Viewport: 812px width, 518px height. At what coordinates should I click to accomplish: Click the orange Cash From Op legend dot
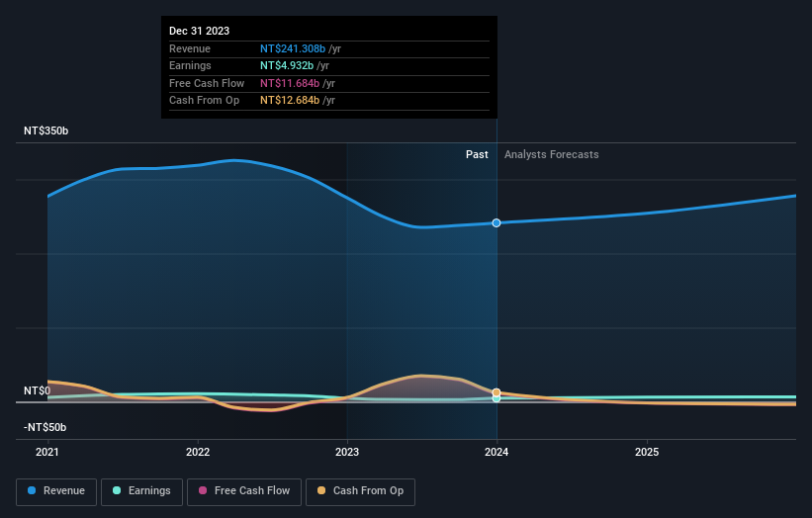(321, 490)
